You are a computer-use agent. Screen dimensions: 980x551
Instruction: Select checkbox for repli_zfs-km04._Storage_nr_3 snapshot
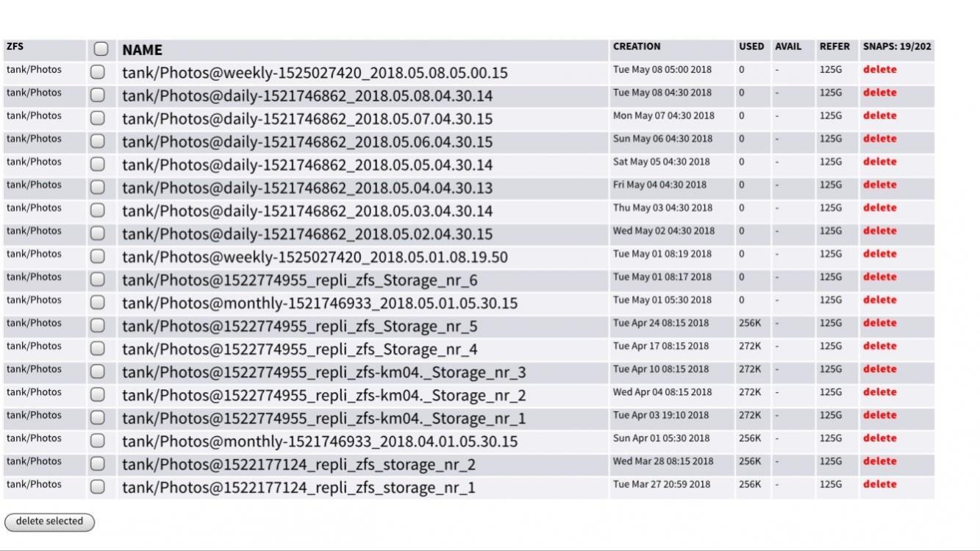coord(98,372)
